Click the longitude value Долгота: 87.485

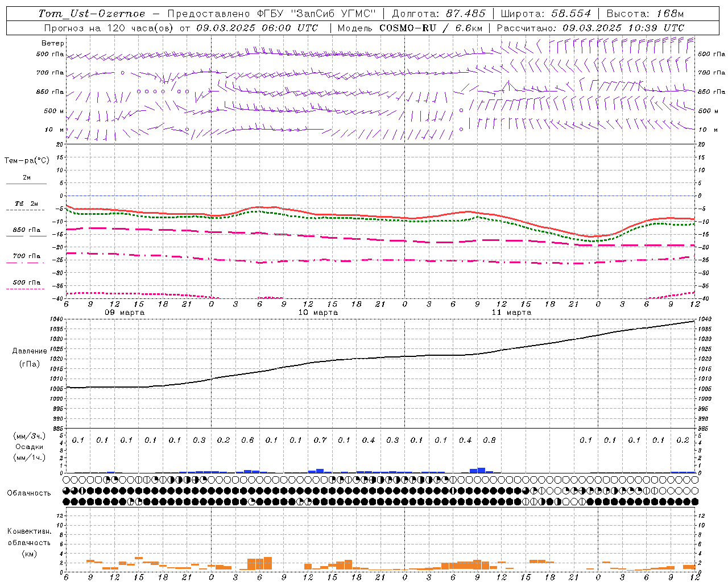(439, 14)
